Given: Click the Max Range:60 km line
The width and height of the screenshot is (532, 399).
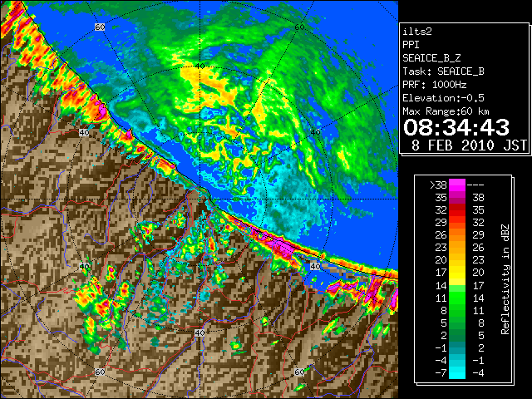Looking at the screenshot, I should tap(446, 111).
